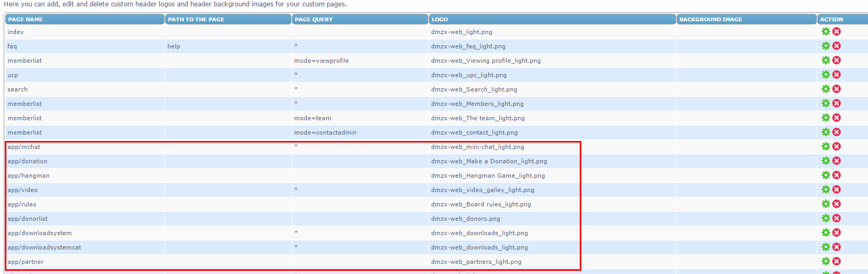Viewport: 868px width, 274px height.
Task: Edit the app/partner entry
Action: [x=825, y=261]
